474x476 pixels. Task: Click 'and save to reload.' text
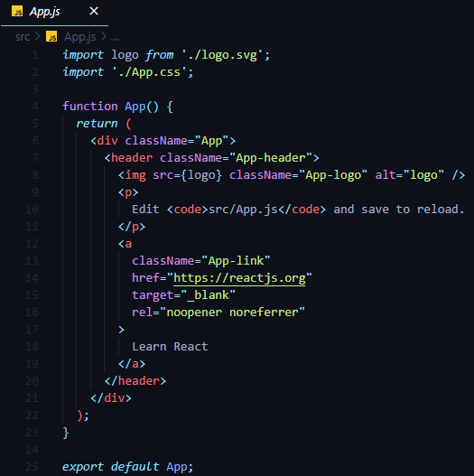pos(399,210)
